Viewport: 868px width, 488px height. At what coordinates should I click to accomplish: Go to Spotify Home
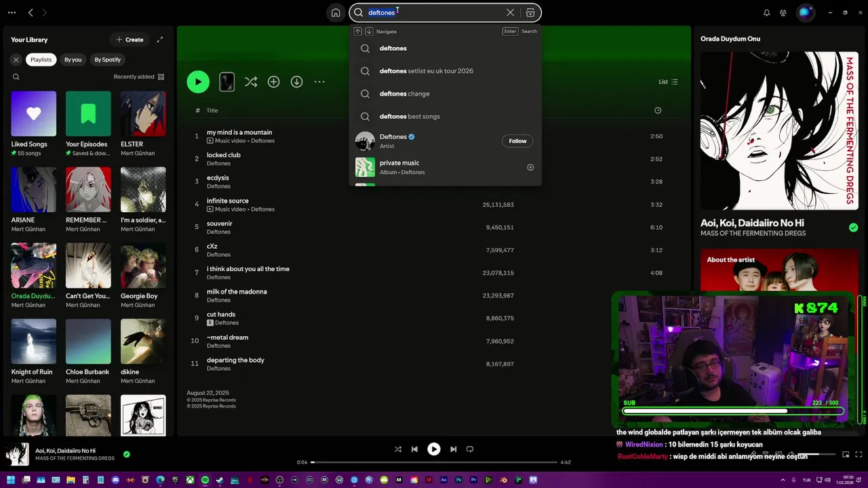(336, 12)
